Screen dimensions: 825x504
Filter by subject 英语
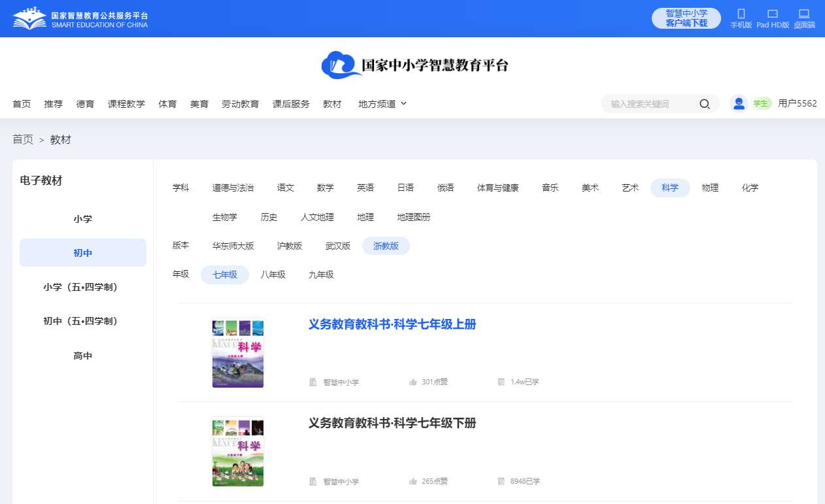coord(365,188)
